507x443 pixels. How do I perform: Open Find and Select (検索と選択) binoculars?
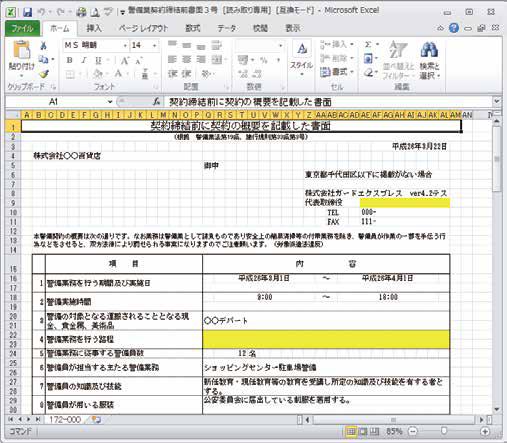point(430,60)
